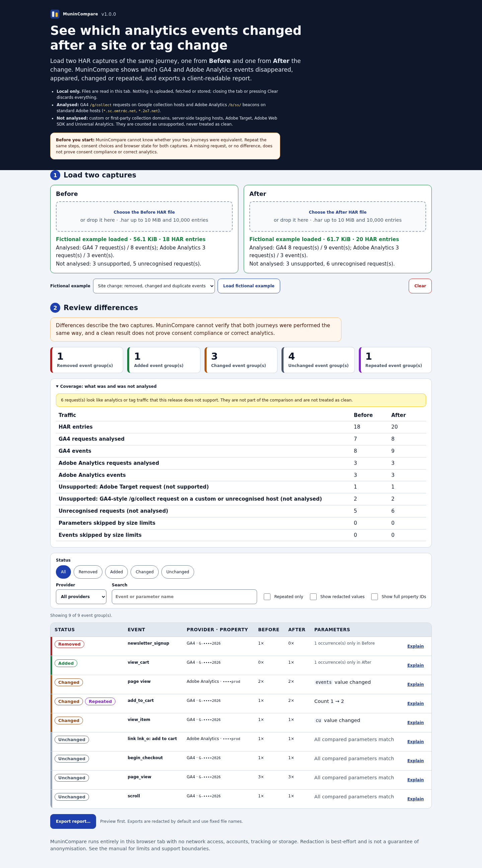The width and height of the screenshot is (482, 868).
Task: Check Show full property IDs
Action: coord(375,597)
